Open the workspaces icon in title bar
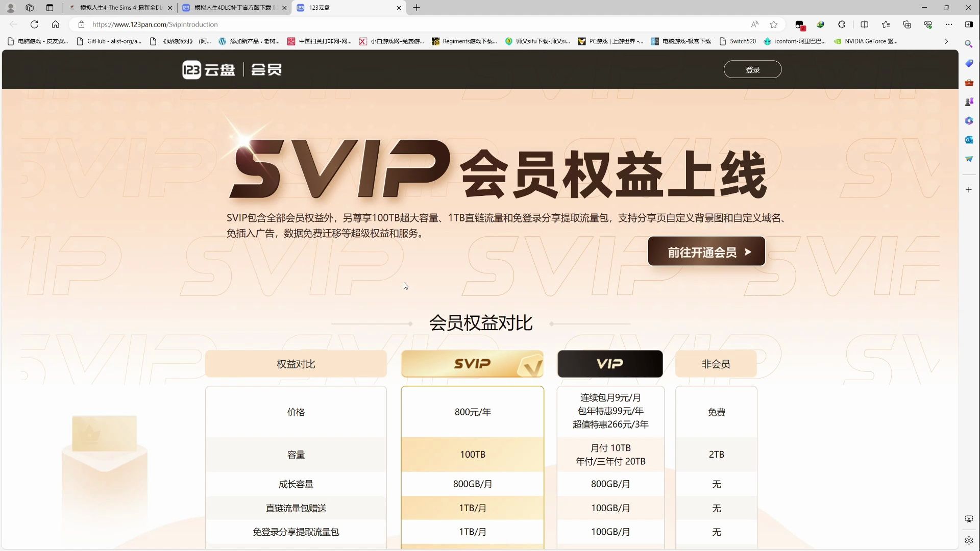Image resolution: width=980 pixels, height=551 pixels. pyautogui.click(x=30, y=8)
